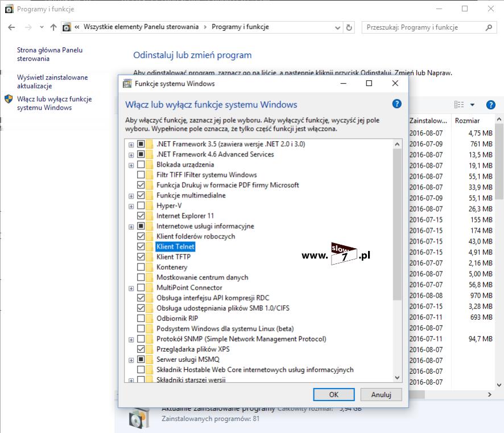Toggle .NET Framework 3.5 checkbox
Image resolution: width=504 pixels, height=433 pixels.
[x=141, y=144]
